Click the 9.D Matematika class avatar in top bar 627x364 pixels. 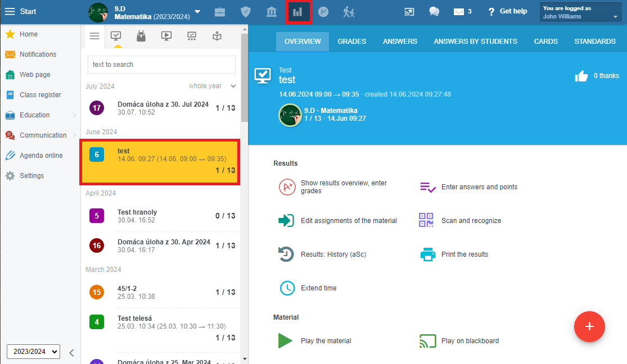(x=98, y=12)
